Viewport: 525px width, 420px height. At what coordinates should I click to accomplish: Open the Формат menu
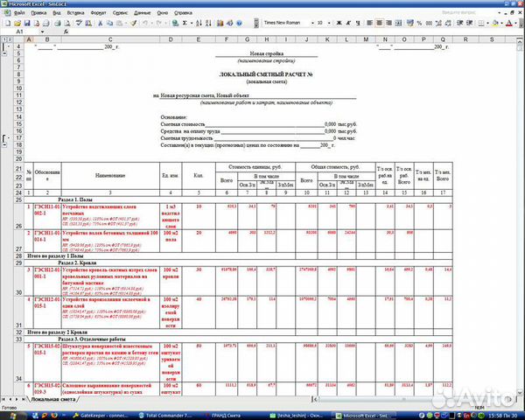click(98, 13)
